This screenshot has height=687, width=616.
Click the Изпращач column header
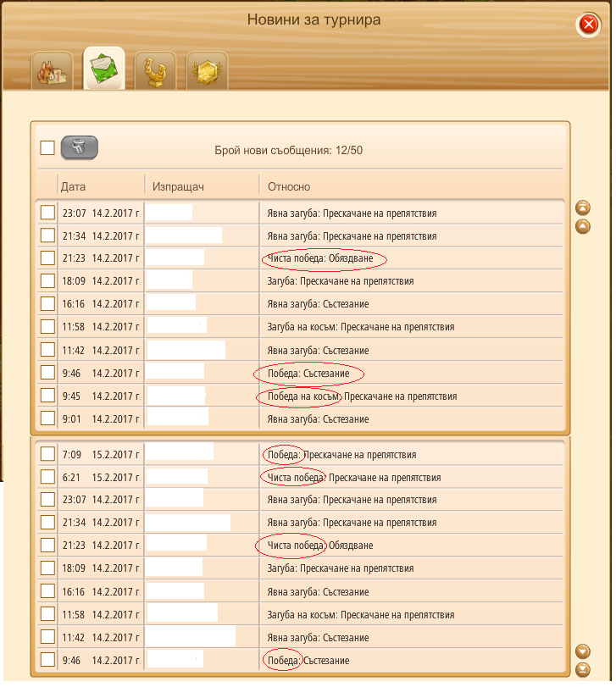(x=178, y=186)
